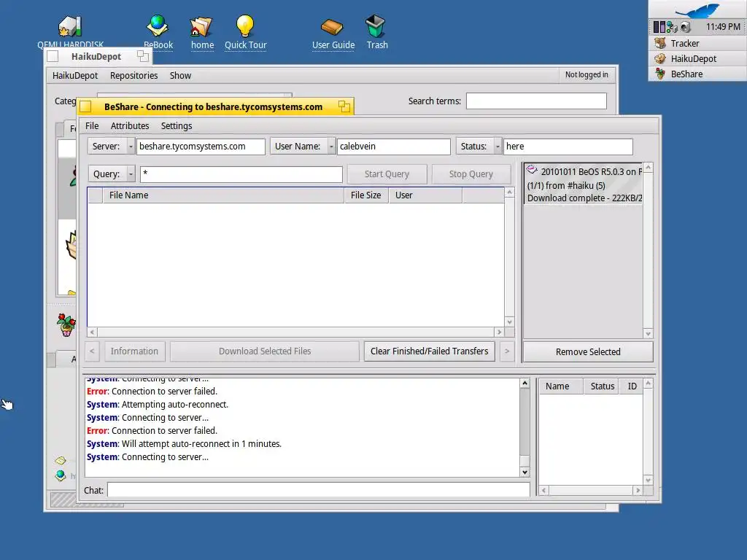The image size is (747, 560).
Task: Open the Repositories menu in HaikuDepot
Action: (133, 76)
